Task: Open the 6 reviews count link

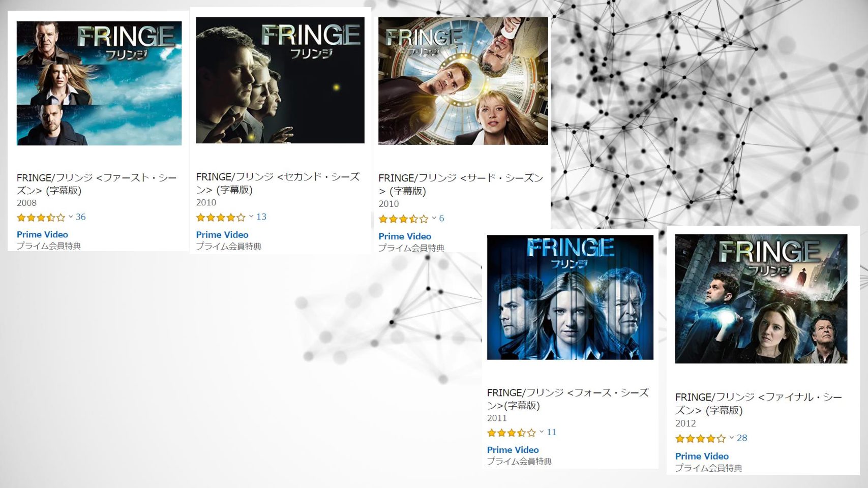Action: point(441,219)
